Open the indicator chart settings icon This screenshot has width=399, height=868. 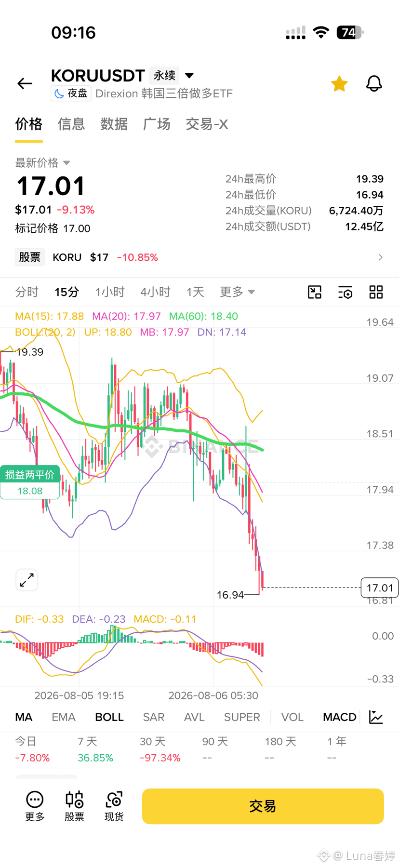click(x=376, y=717)
